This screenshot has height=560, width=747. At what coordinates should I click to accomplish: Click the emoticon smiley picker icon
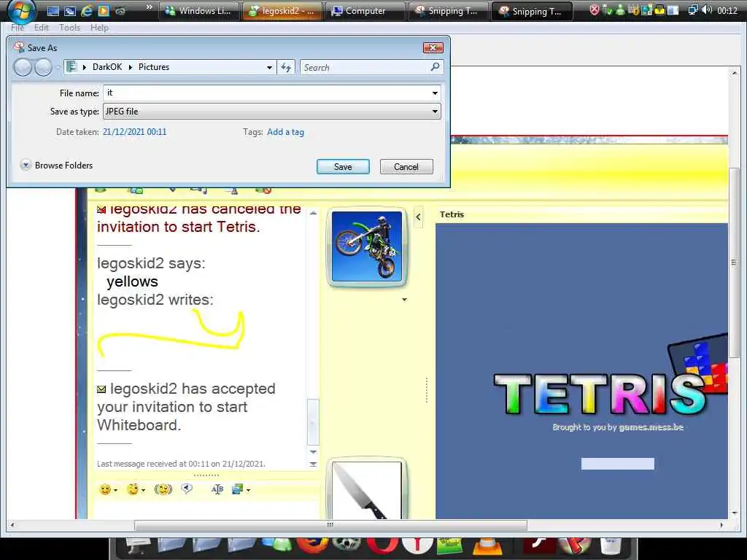click(x=105, y=489)
